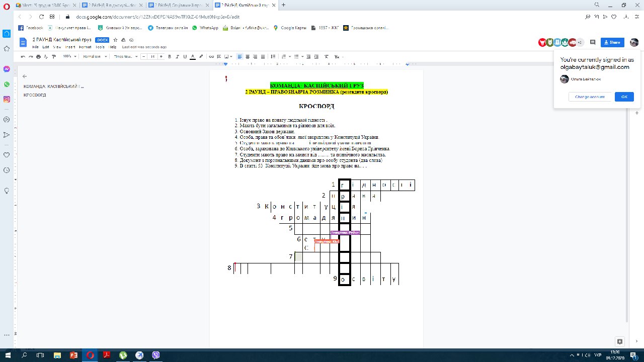Click the Print icon in Docs toolbar
This screenshot has width=644, height=362.
click(x=38, y=57)
